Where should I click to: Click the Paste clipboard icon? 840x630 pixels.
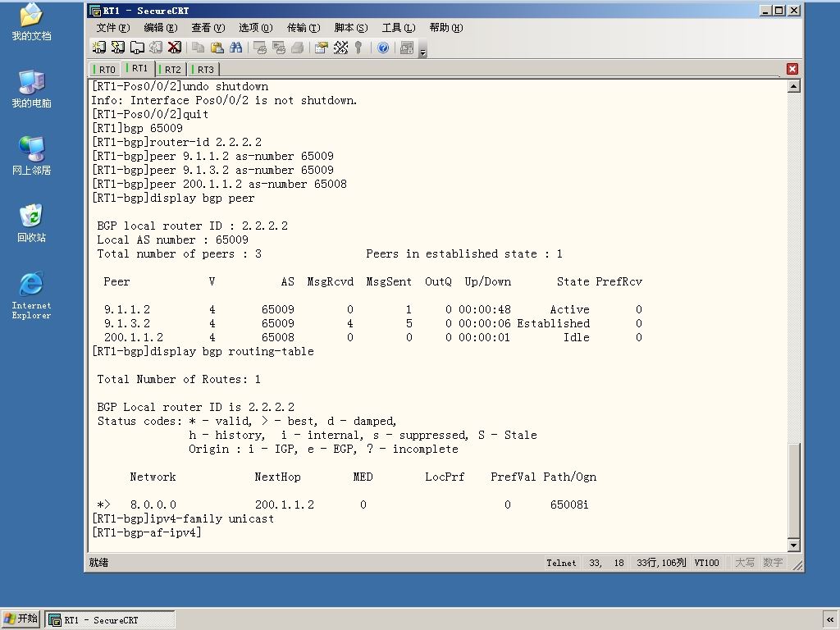pos(217,48)
